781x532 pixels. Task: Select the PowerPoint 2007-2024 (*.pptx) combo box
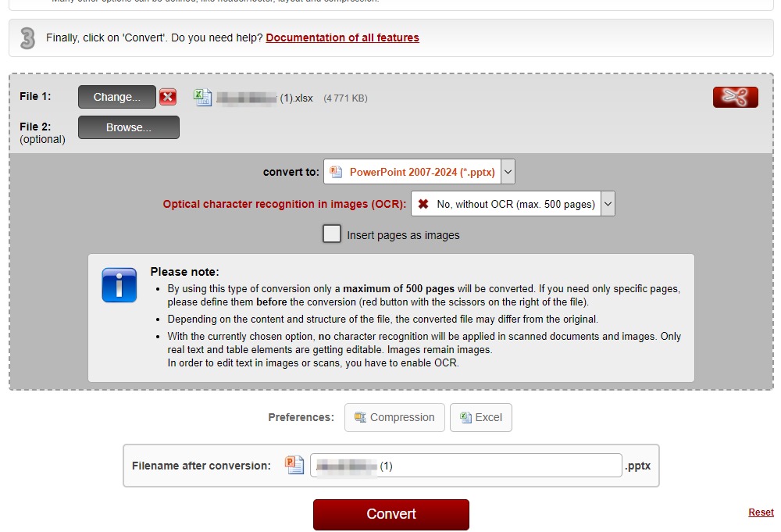point(419,172)
